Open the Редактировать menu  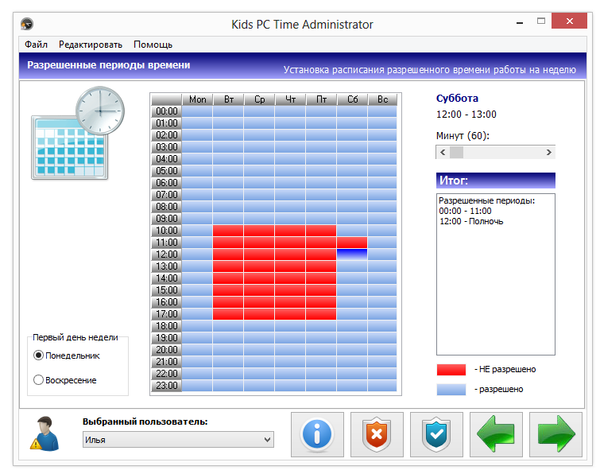[90, 45]
